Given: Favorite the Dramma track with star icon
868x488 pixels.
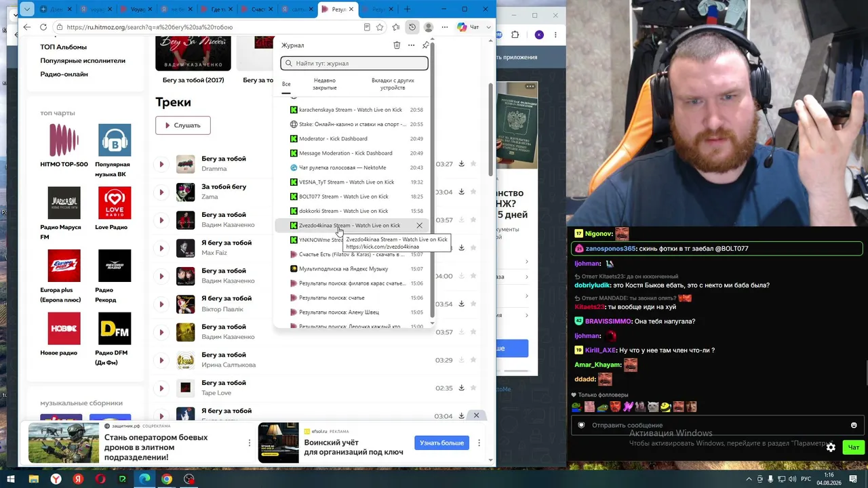Looking at the screenshot, I should coord(473,164).
